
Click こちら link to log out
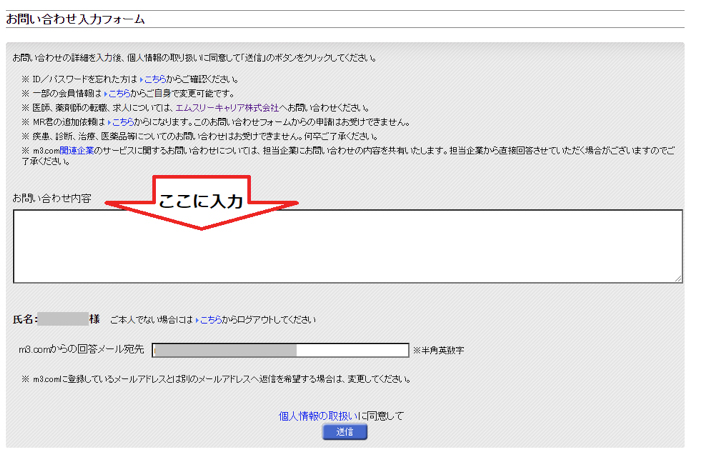pos(209,320)
